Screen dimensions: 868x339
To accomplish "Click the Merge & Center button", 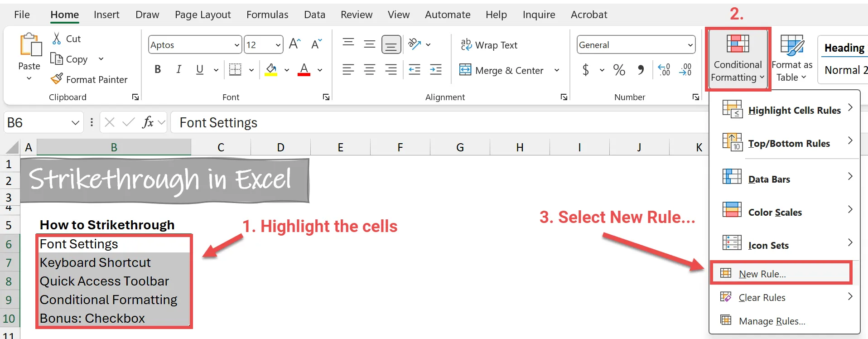I will point(502,70).
